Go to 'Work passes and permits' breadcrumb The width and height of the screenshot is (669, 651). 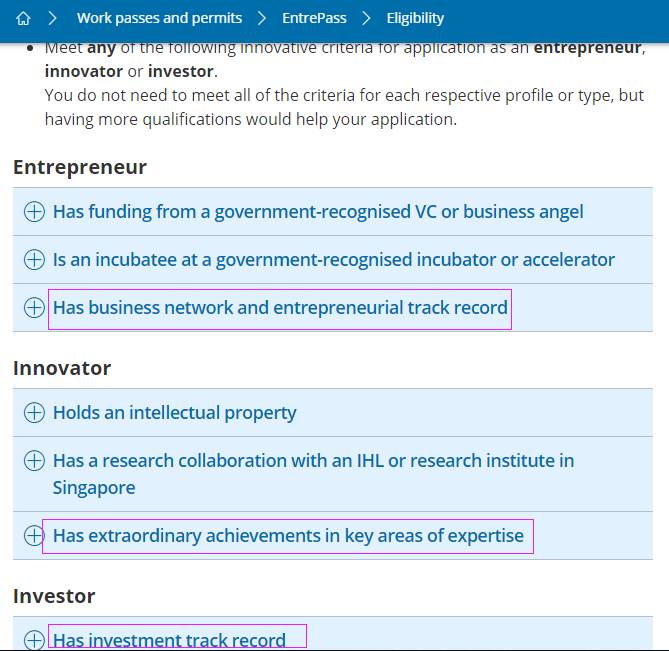pyautogui.click(x=159, y=18)
